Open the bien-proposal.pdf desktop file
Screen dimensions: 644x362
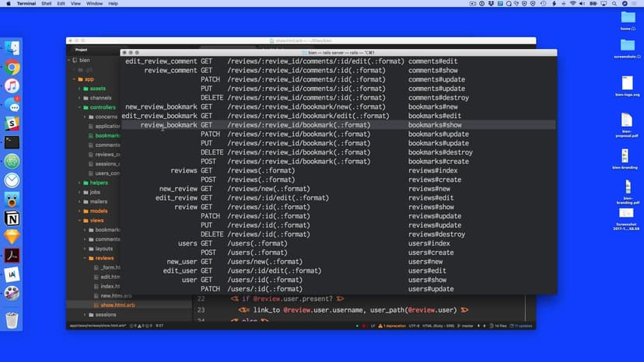(626, 124)
